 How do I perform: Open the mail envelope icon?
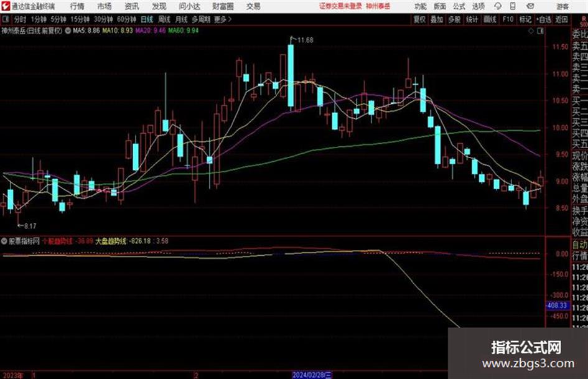(x=530, y=6)
